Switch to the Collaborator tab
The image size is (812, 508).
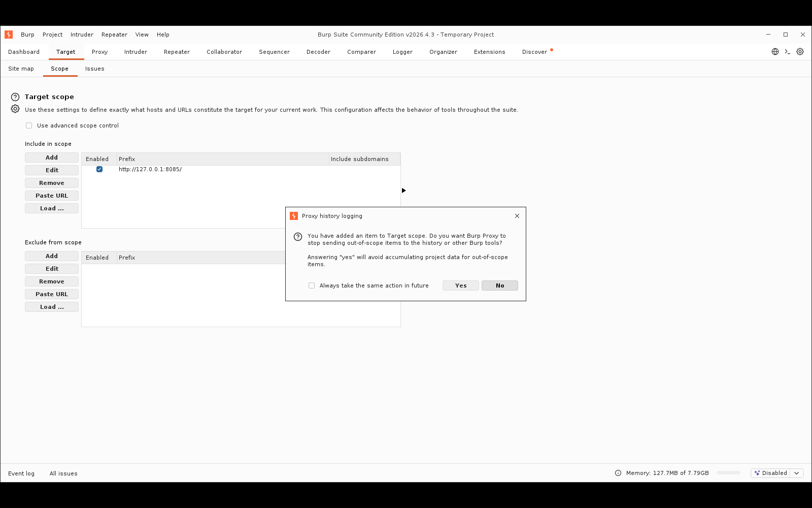click(224, 52)
